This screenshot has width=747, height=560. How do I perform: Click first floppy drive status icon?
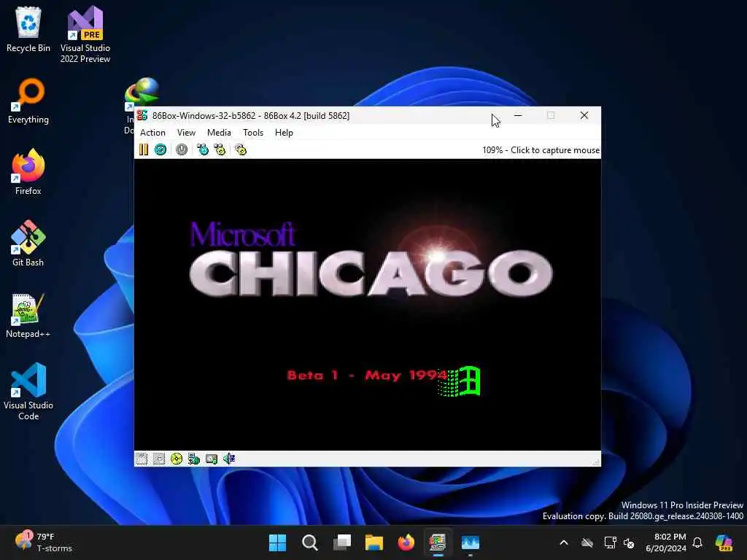pos(142,459)
